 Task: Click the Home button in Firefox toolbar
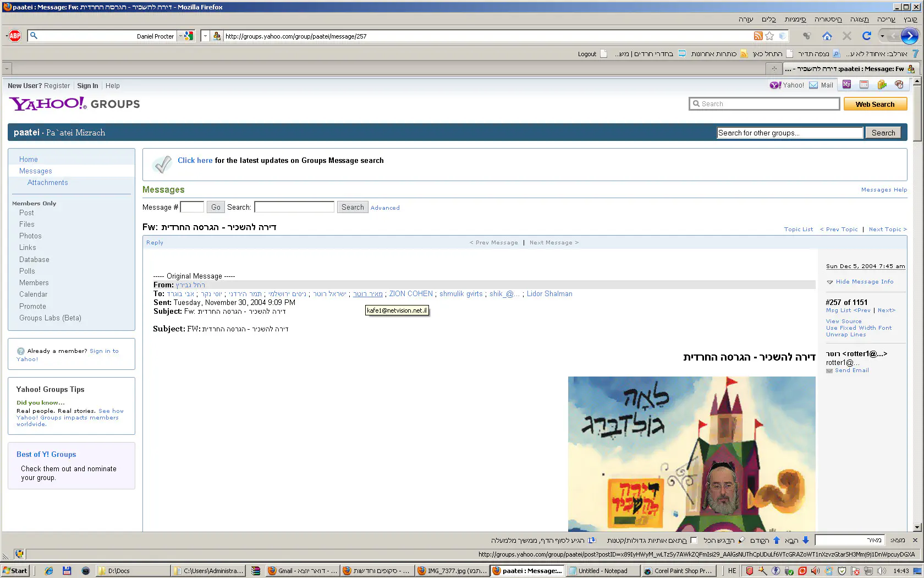[827, 36]
